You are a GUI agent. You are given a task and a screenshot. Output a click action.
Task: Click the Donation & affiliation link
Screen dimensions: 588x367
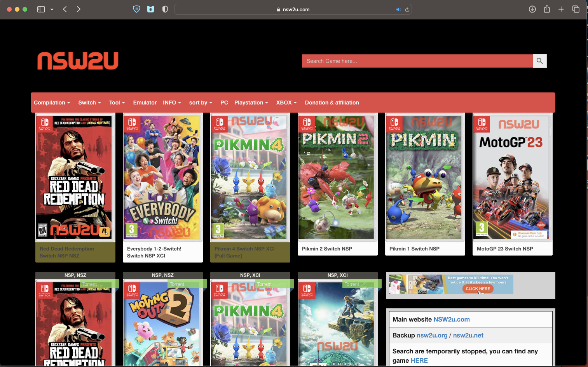[332, 103]
